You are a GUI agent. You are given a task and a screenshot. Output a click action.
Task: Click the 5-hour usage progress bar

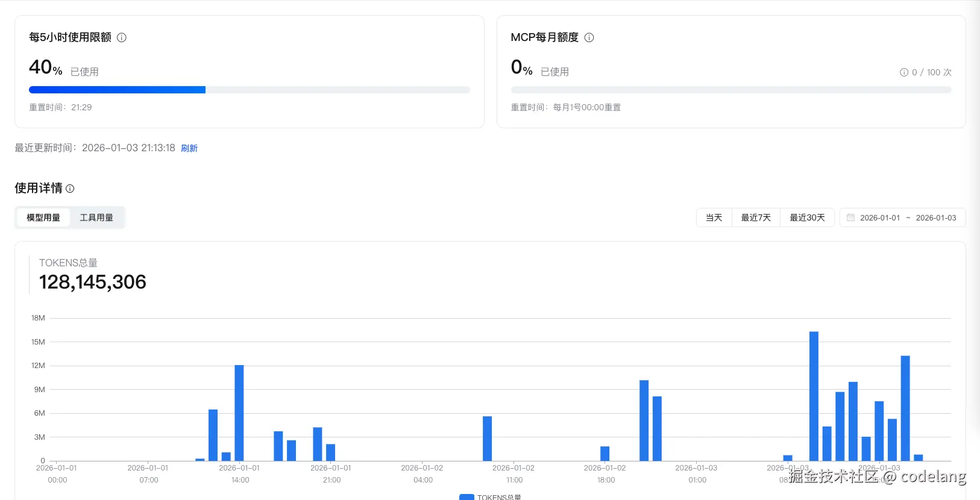[x=250, y=90]
